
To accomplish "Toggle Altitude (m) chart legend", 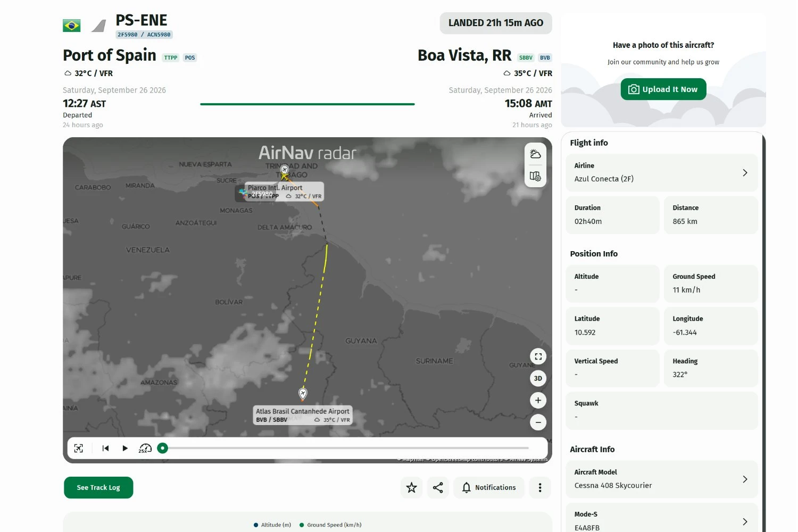I will [x=272, y=525].
